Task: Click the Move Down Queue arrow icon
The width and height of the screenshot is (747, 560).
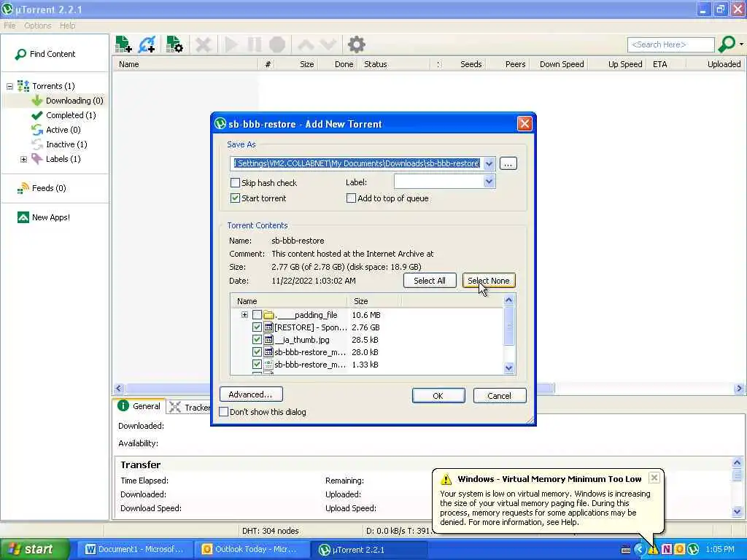Action: [328, 44]
